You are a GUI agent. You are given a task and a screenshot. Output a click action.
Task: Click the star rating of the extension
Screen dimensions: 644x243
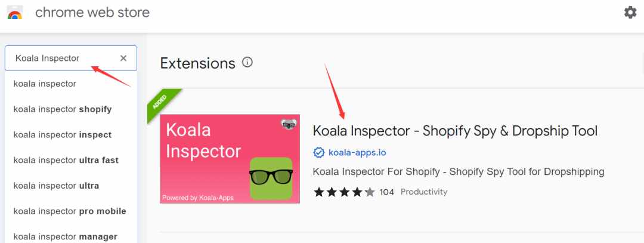pyautogui.click(x=344, y=192)
